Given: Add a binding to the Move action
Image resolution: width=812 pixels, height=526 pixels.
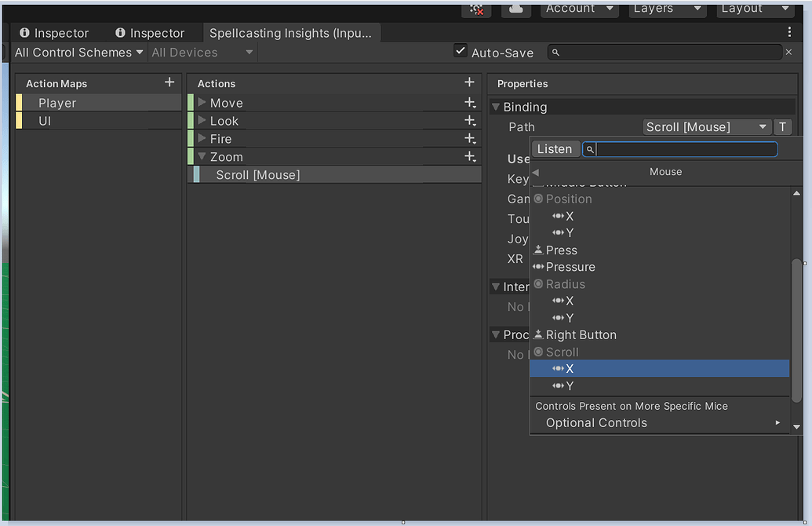Looking at the screenshot, I should tap(469, 102).
